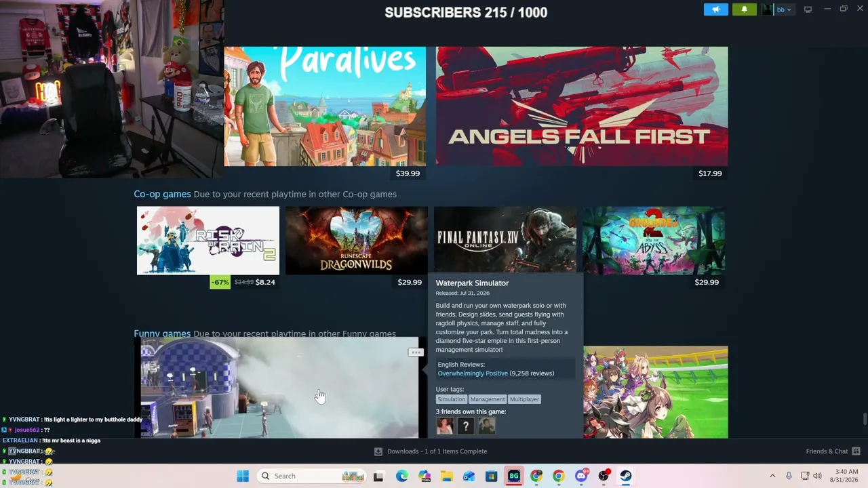
Task: Click the $39.99 Paralives price
Action: pos(408,174)
